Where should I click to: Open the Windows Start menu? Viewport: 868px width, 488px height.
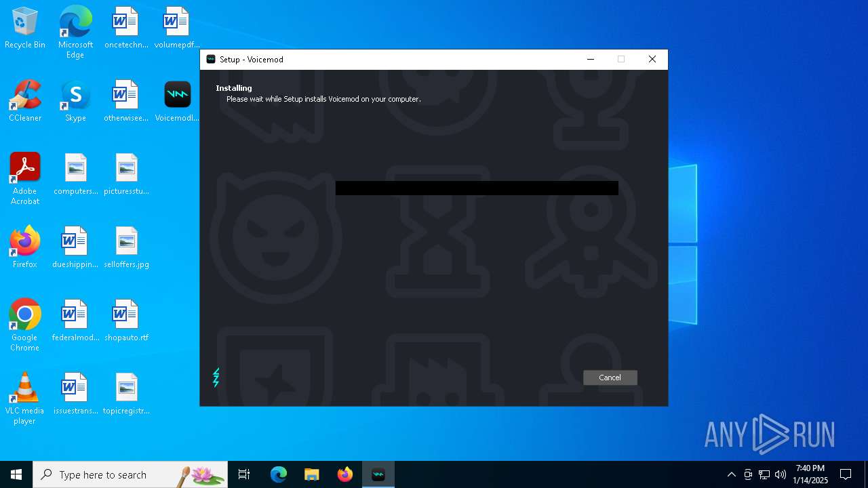(16, 474)
